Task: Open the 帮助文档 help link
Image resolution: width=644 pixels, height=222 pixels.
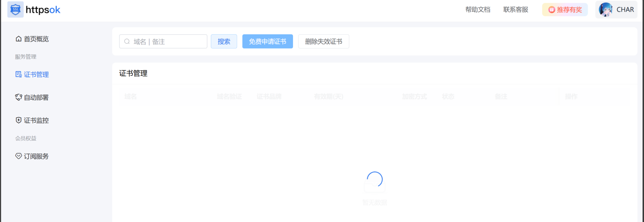Action: tap(478, 10)
